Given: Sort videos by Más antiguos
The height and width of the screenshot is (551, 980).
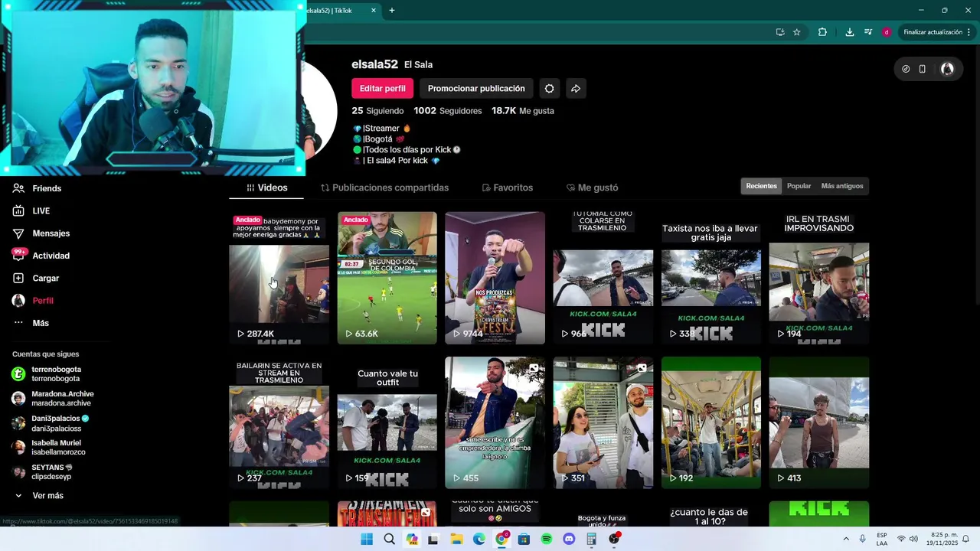Looking at the screenshot, I should (x=842, y=186).
